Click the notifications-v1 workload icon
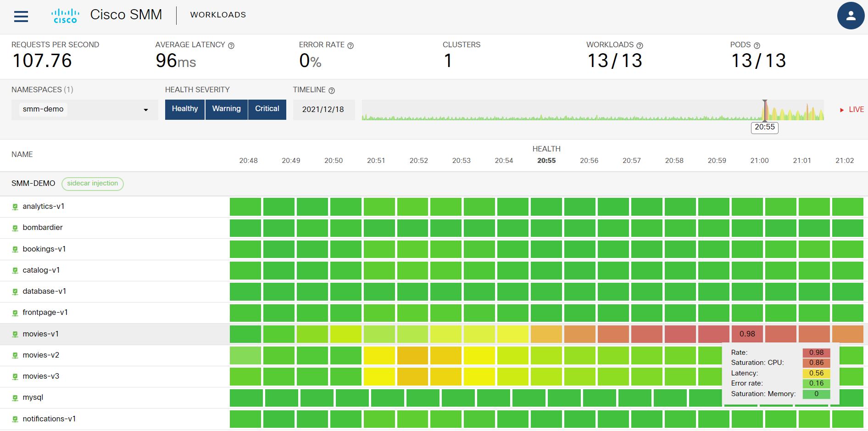Screen dimensions: 868x431 (15, 419)
